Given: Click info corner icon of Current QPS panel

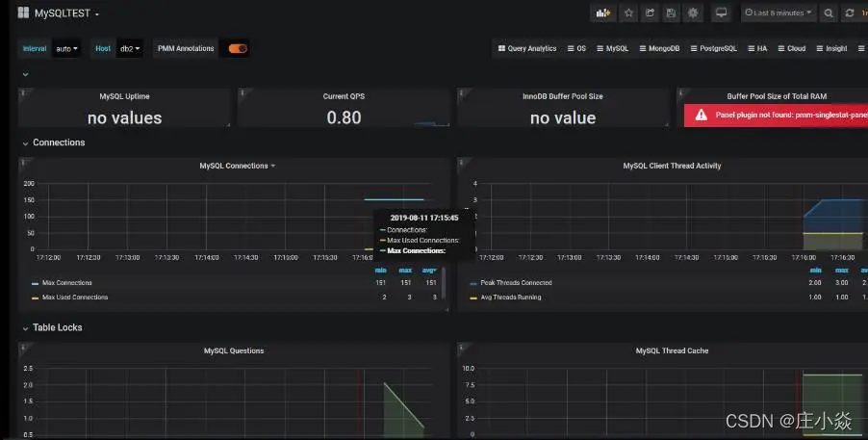Looking at the screenshot, I should coord(242,92).
